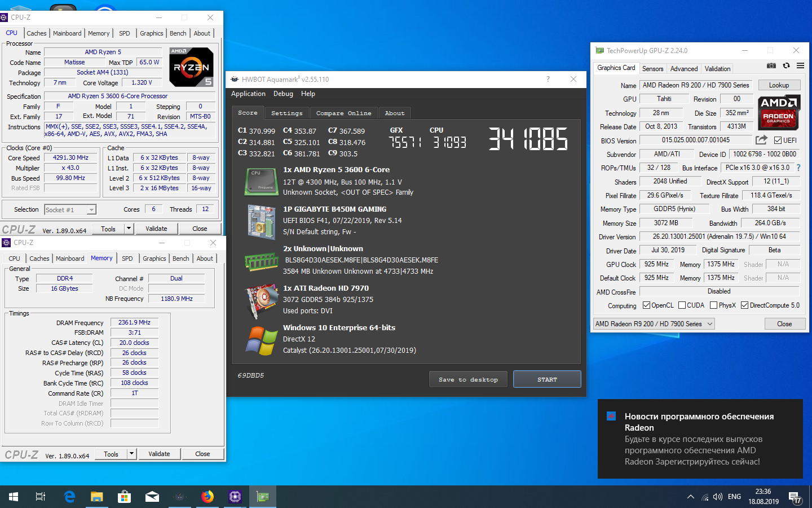
Task: Open SPD tab in lower CPU-Z window
Action: click(127, 259)
